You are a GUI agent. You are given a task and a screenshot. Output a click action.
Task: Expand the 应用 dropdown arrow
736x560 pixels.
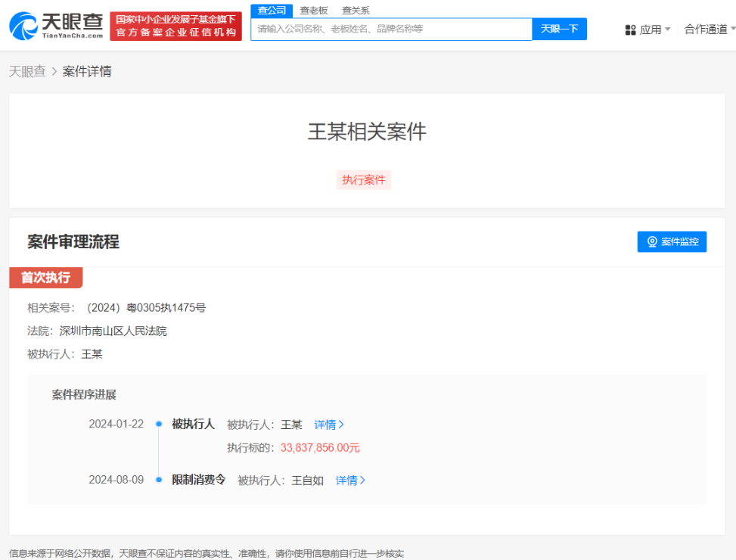667,30
